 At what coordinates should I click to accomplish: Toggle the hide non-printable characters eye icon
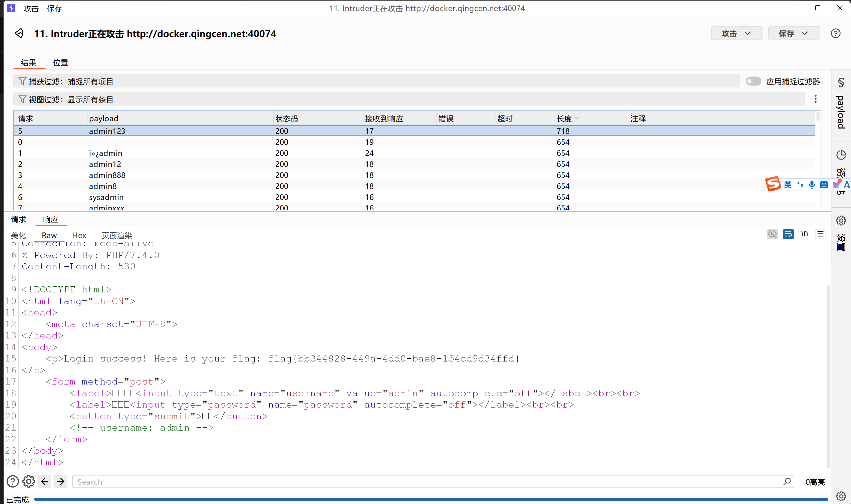click(x=772, y=234)
